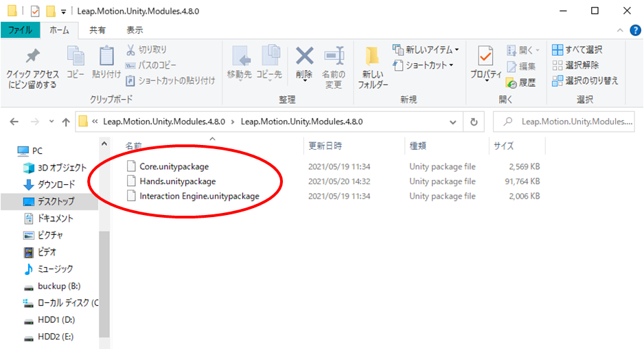Select Videos (ビデオ) folder
644x349 pixels.
click(x=41, y=252)
